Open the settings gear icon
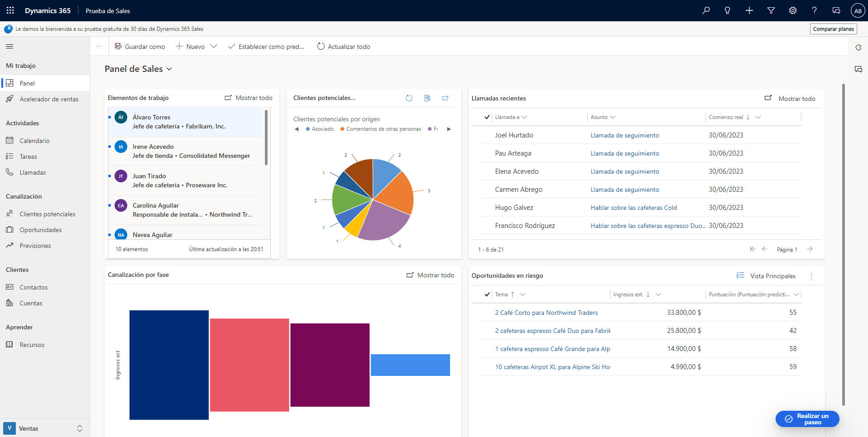 tap(793, 10)
